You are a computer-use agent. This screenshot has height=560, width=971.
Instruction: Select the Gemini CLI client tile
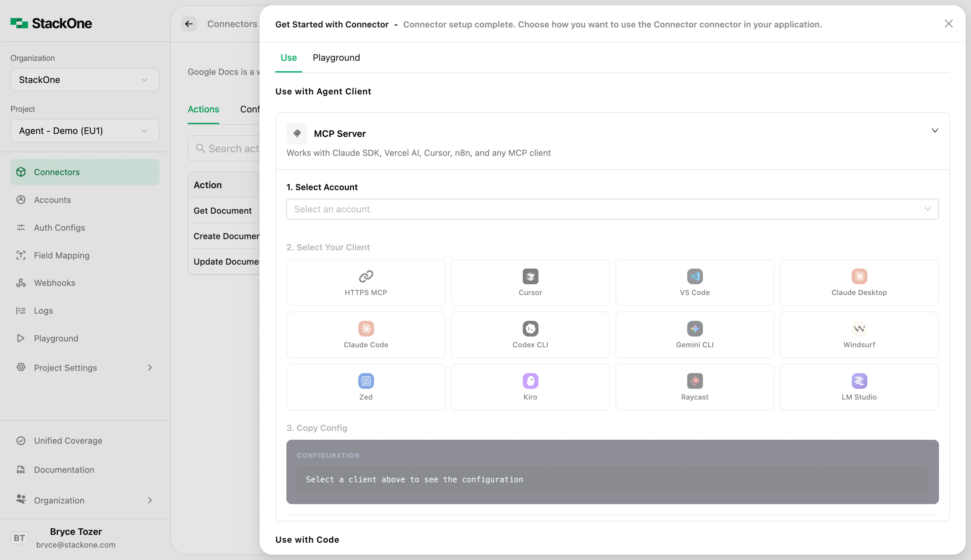pos(694,335)
